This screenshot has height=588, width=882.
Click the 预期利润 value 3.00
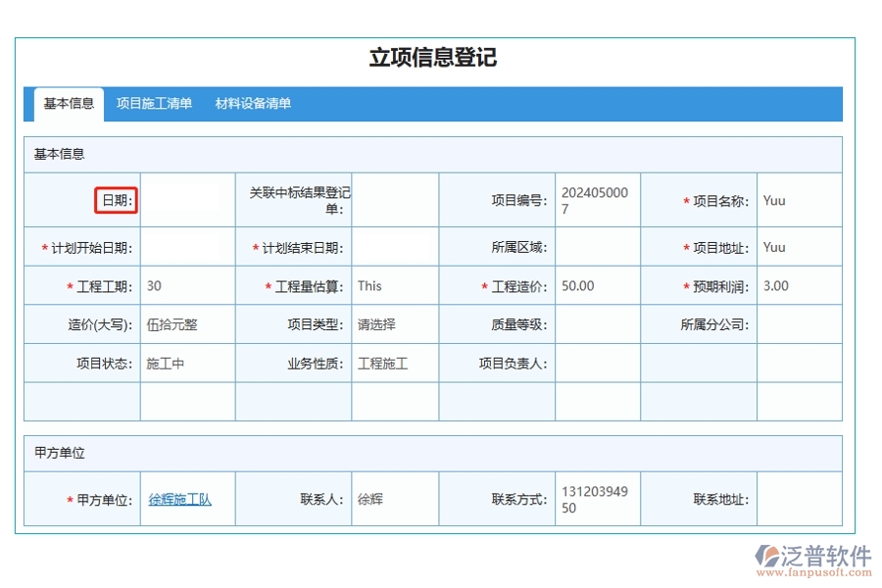[x=776, y=286]
